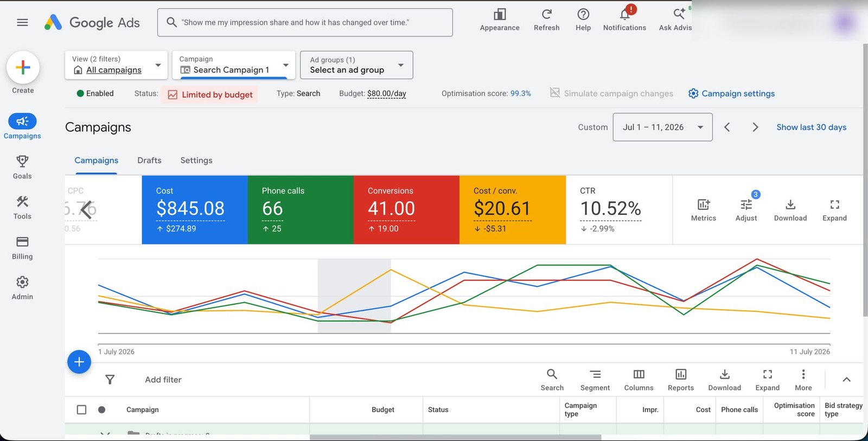Sort by Campaign column header
The width and height of the screenshot is (868, 441).
click(143, 410)
